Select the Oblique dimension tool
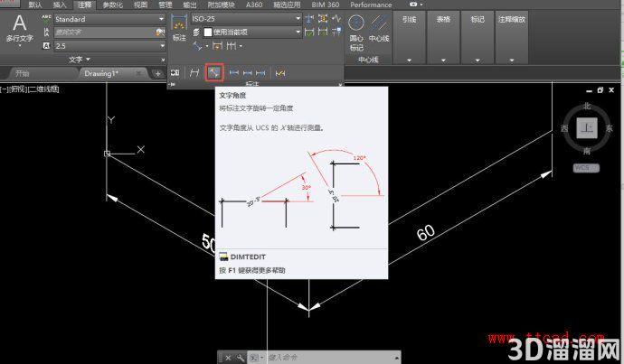The width and height of the screenshot is (624, 364). [194, 73]
